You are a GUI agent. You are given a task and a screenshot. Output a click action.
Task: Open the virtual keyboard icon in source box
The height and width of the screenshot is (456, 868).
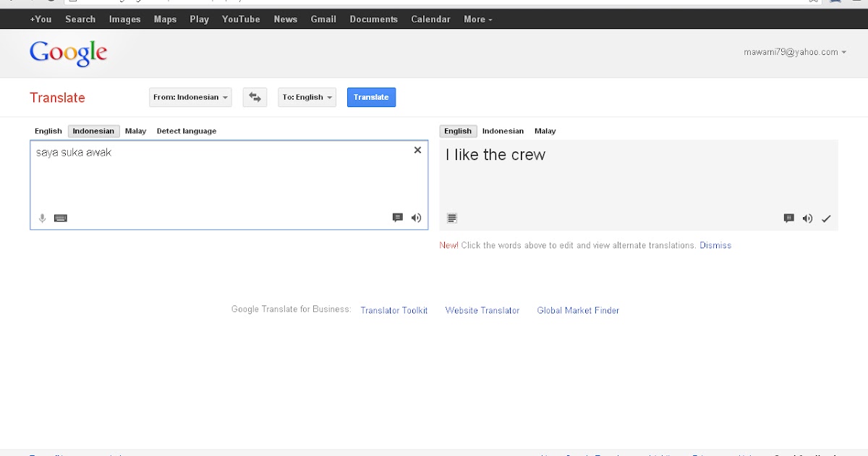(61, 218)
